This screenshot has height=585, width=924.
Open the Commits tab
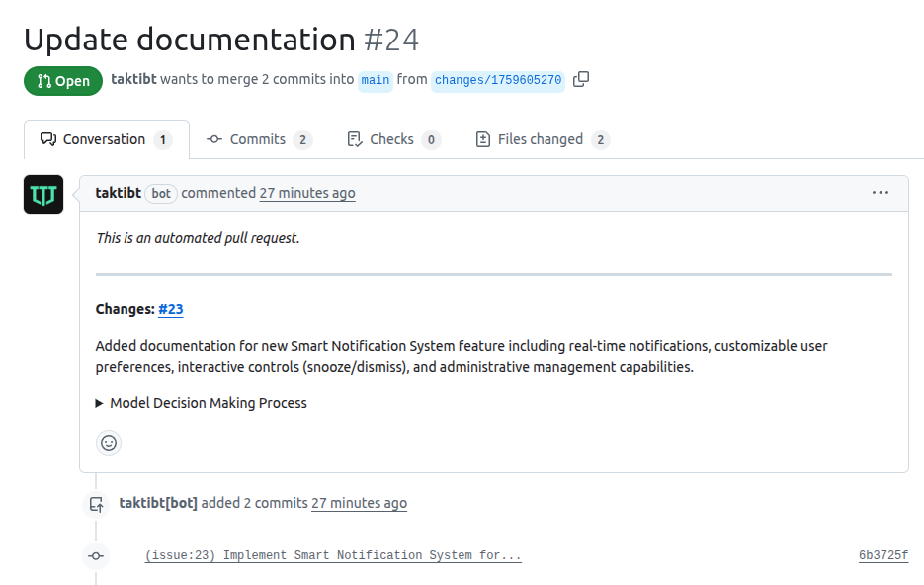click(259, 139)
